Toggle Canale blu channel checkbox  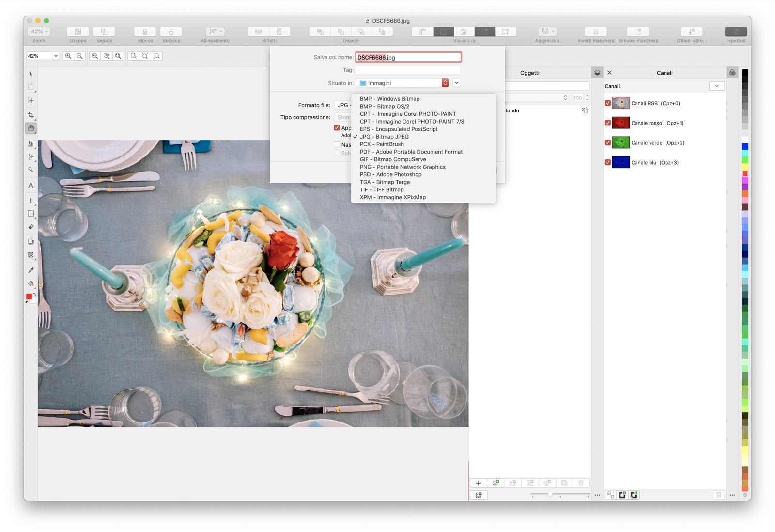click(x=608, y=163)
